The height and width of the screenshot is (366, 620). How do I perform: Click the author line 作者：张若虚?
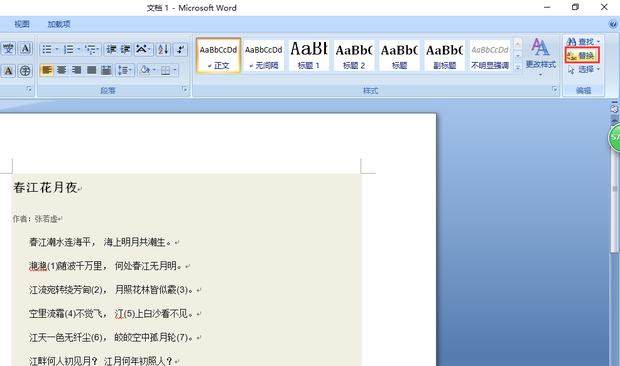pyautogui.click(x=35, y=219)
